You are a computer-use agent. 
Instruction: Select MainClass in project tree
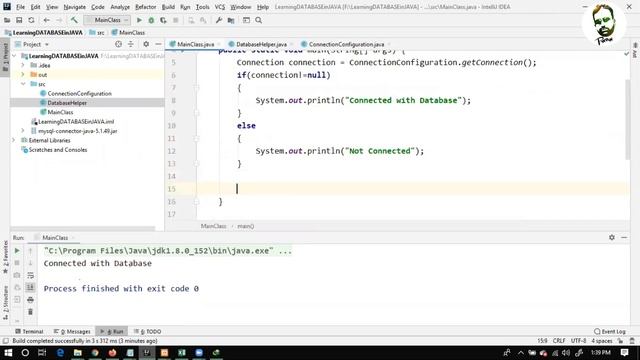[60, 112]
